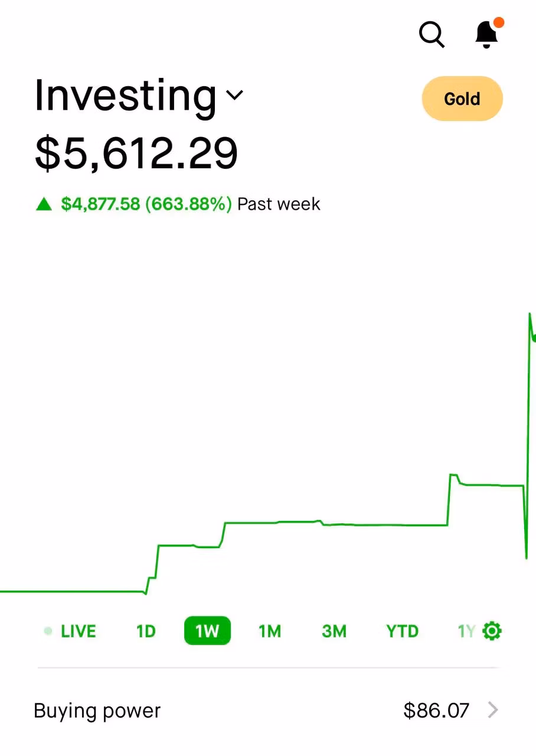Tap the LIVE status dot
This screenshot has height=756, width=536.
pyautogui.click(x=48, y=631)
